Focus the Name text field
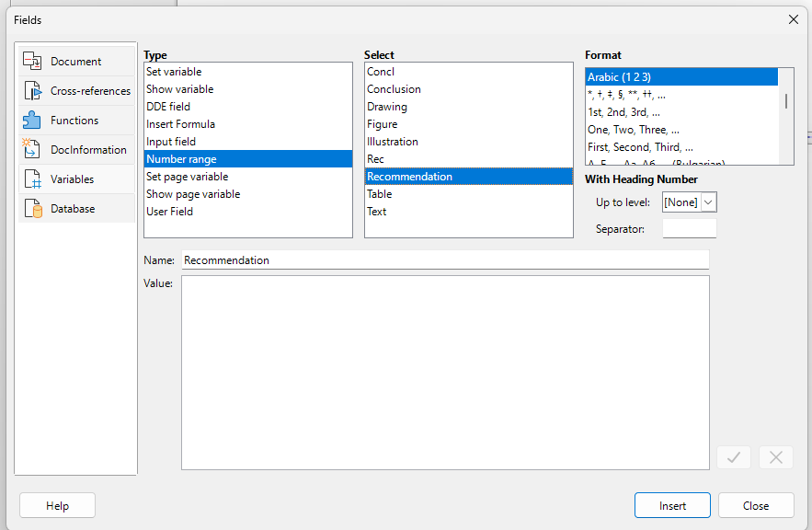 coord(445,260)
